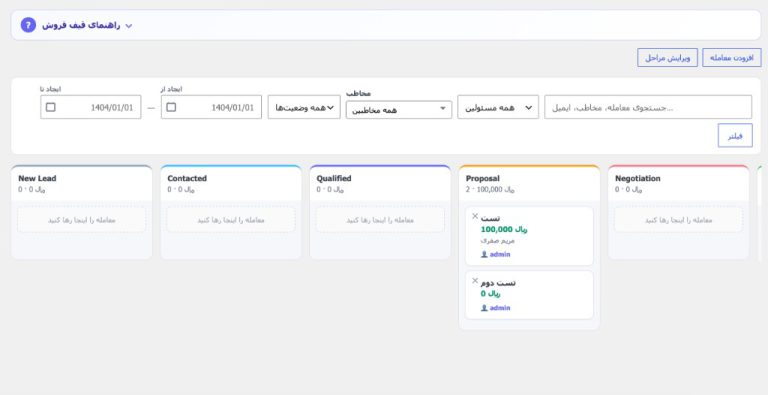Screen dimensions: 768x395
Task: Click contact name مریم صفری on تست card
Action: click(x=498, y=241)
